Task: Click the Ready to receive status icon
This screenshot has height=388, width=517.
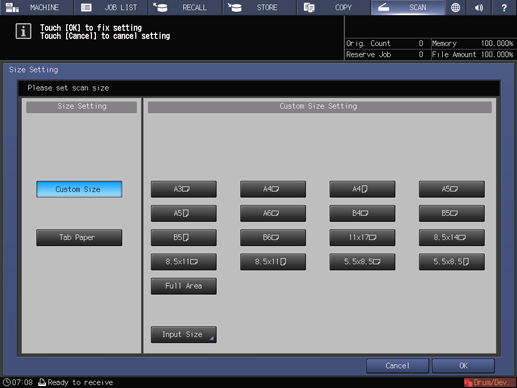Action: [x=42, y=382]
